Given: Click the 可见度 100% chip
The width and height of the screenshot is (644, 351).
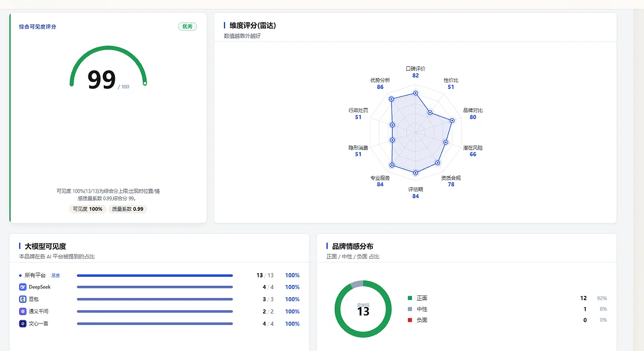Looking at the screenshot, I should click(88, 209).
